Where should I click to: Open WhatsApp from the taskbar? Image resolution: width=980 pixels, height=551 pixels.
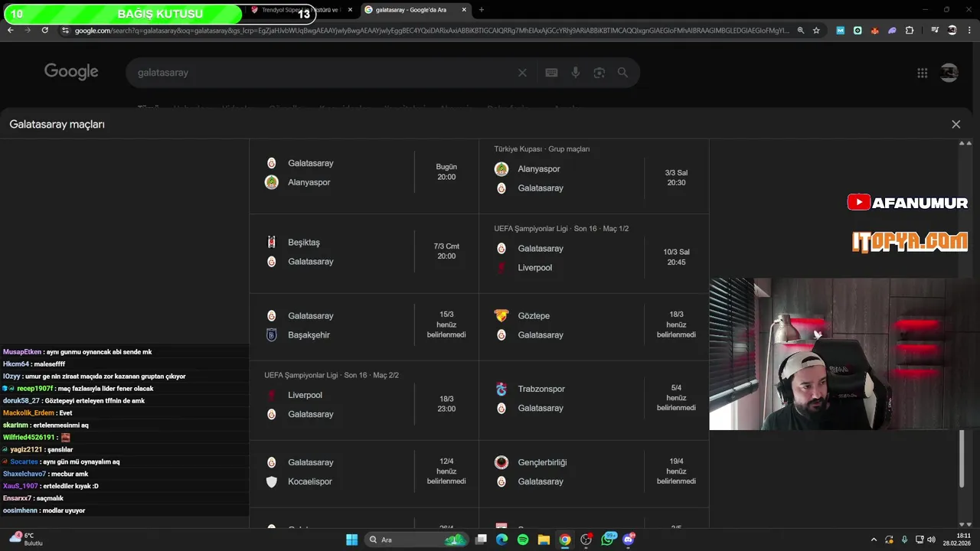click(609, 539)
